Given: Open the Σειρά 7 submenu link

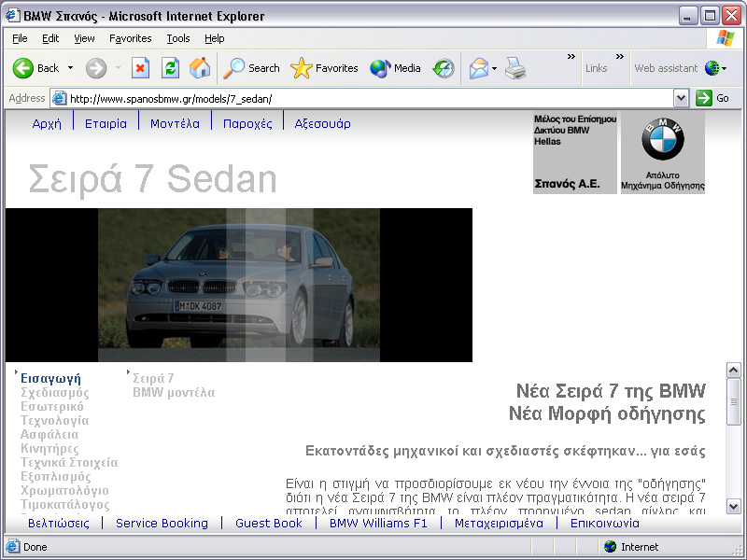Looking at the screenshot, I should [153, 379].
